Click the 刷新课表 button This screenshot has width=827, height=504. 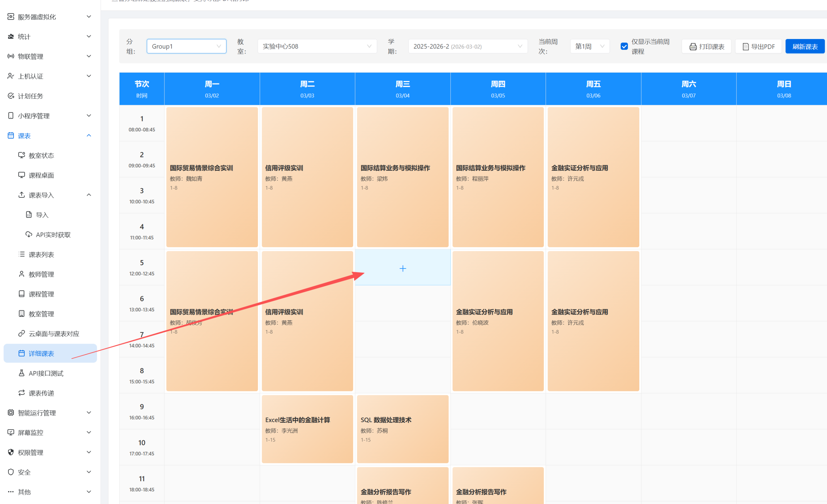tap(804, 46)
